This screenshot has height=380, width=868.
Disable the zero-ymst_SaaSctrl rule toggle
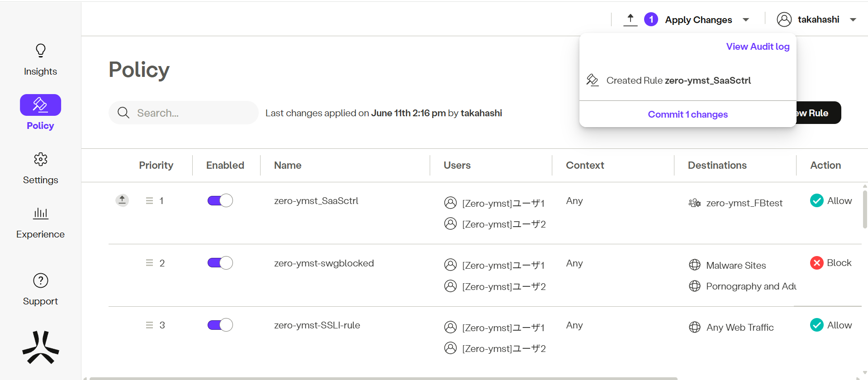tap(220, 200)
